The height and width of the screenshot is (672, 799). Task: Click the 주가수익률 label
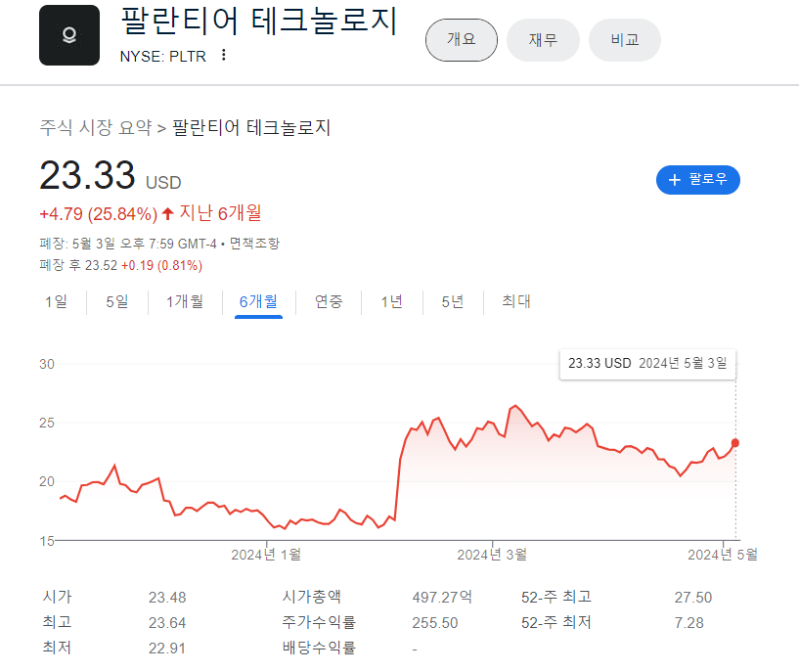pyautogui.click(x=319, y=622)
